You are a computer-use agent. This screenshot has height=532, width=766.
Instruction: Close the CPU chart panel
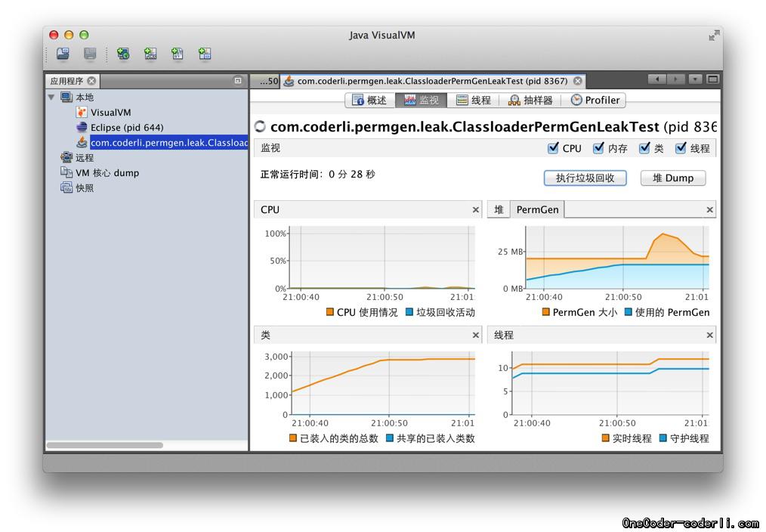475,210
